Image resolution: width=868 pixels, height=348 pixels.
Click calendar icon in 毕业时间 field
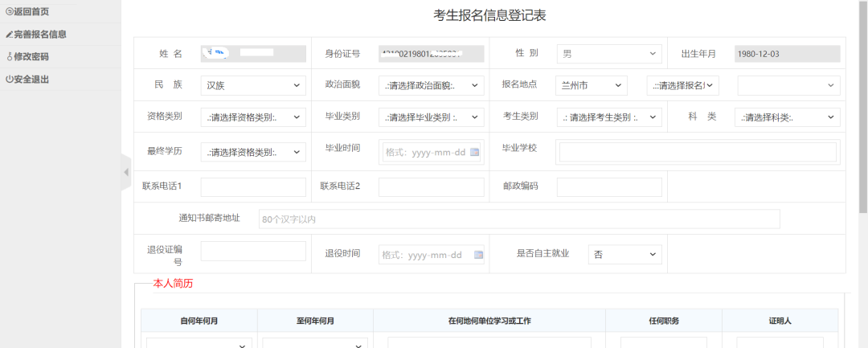click(474, 152)
